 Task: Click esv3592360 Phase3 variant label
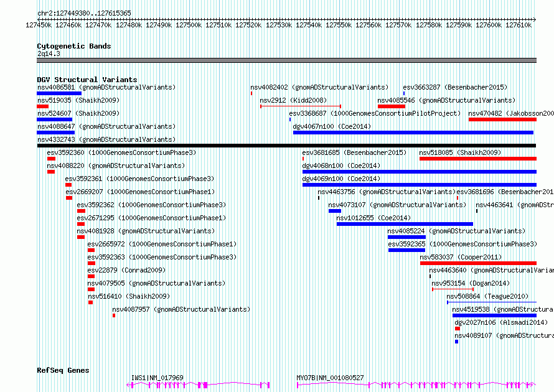121,152
